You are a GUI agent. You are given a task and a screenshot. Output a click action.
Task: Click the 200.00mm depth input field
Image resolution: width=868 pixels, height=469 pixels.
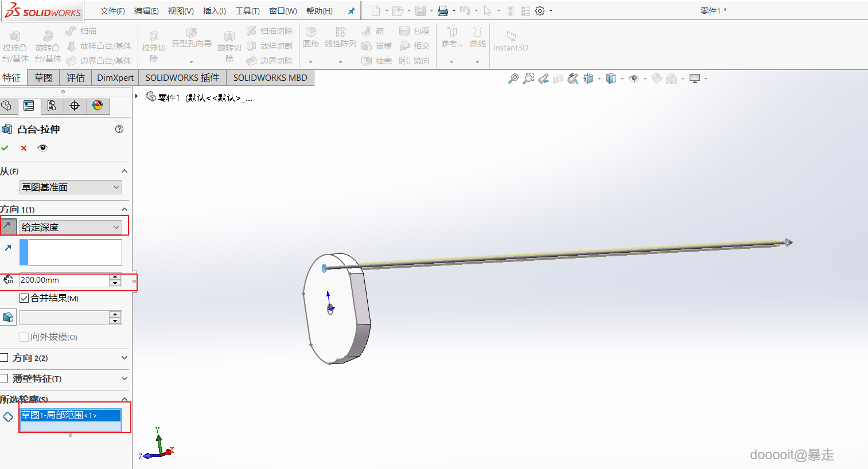point(64,280)
